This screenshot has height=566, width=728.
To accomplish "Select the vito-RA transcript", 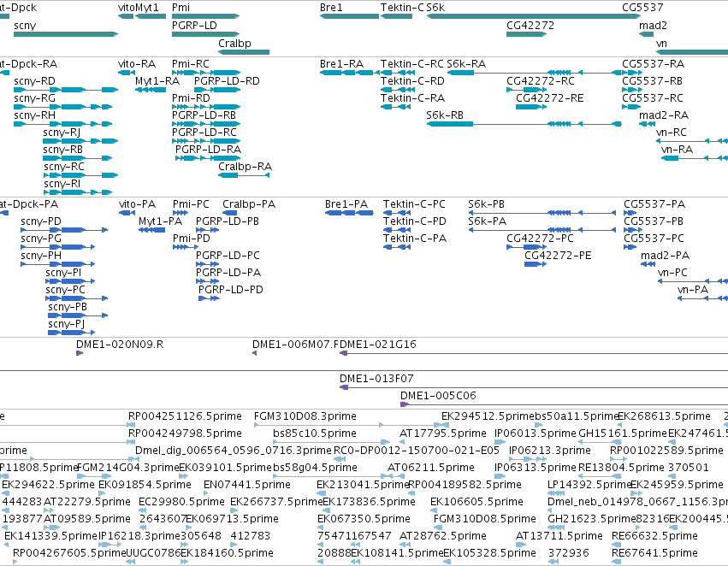I will pos(127,73).
